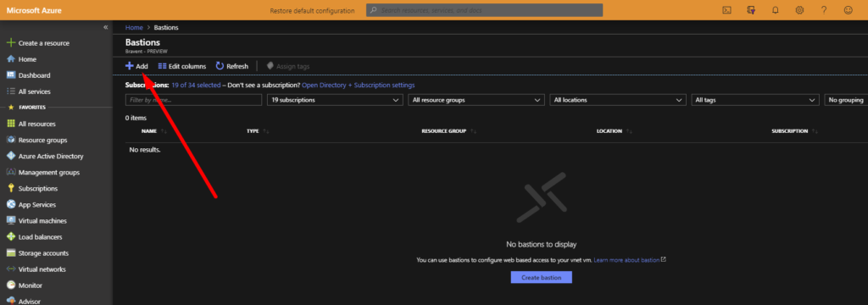The image size is (868, 305).
Task: Open the No grouping dropdown
Action: [x=846, y=100]
